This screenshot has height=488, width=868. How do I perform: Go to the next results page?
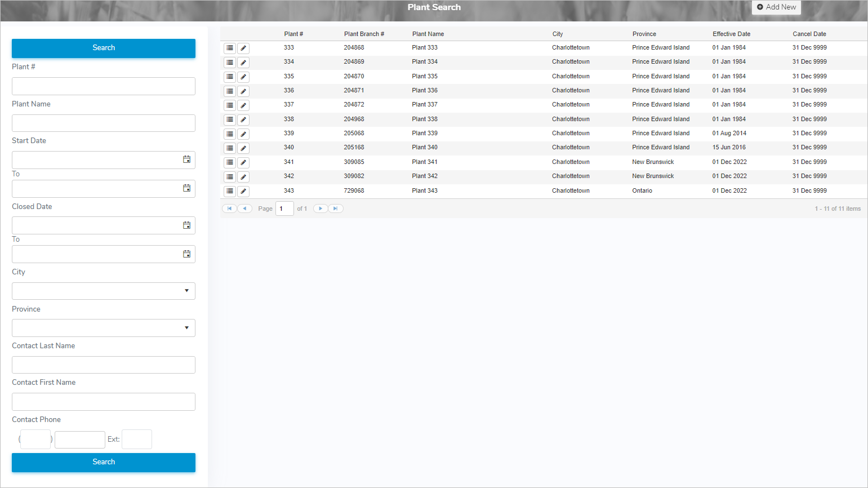coord(321,208)
